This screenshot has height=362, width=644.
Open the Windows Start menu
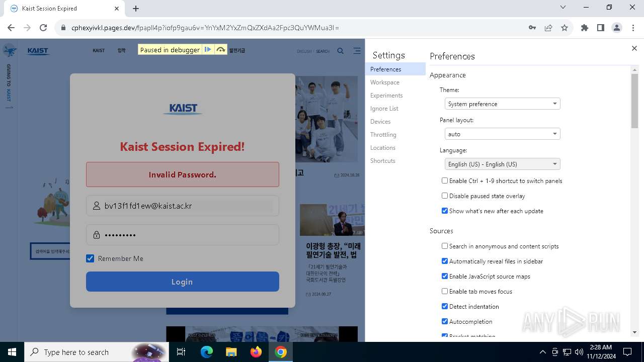click(x=12, y=352)
